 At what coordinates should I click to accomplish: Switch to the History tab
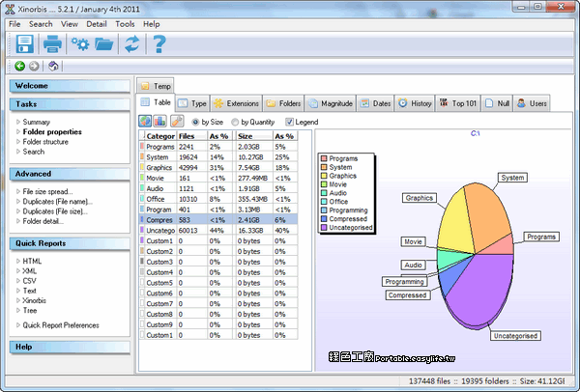(x=415, y=103)
